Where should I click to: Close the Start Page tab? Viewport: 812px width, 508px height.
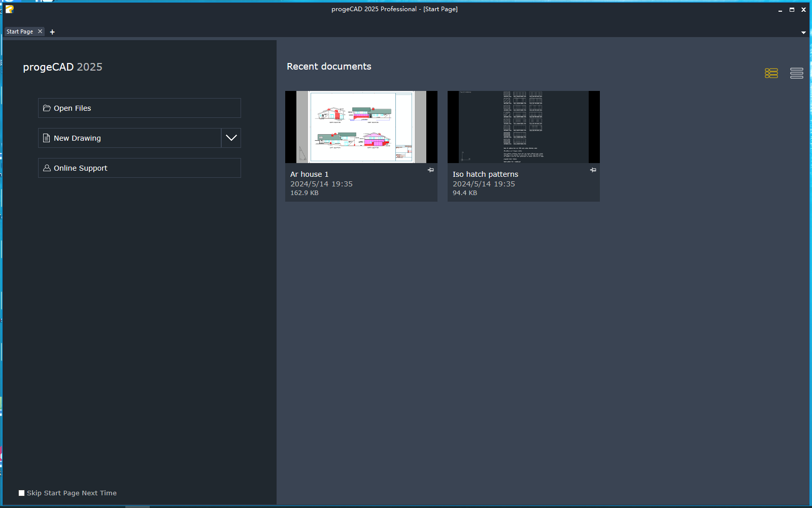[x=40, y=31]
